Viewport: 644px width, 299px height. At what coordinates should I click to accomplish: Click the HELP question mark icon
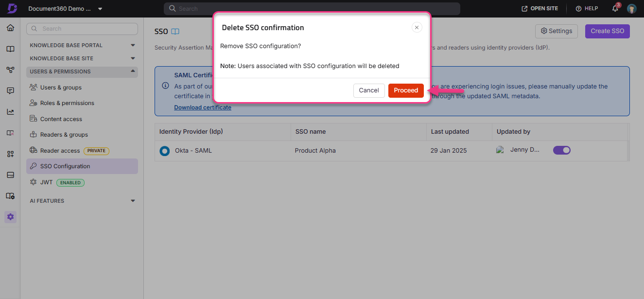tap(578, 8)
